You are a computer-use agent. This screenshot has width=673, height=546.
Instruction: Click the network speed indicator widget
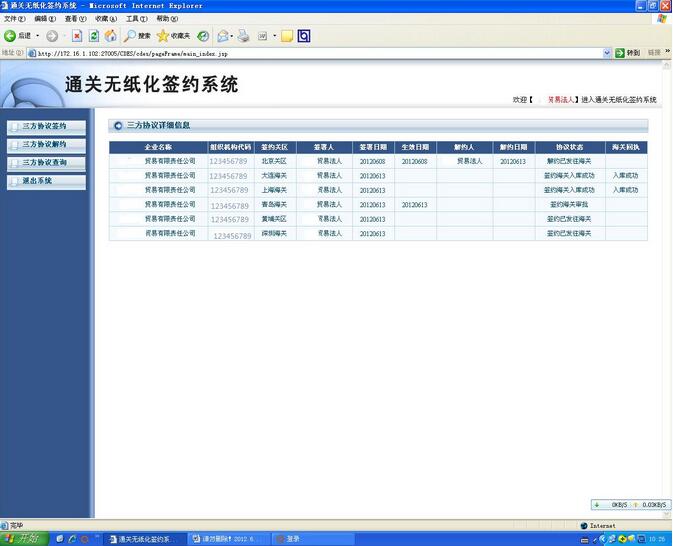pyautogui.click(x=631, y=505)
